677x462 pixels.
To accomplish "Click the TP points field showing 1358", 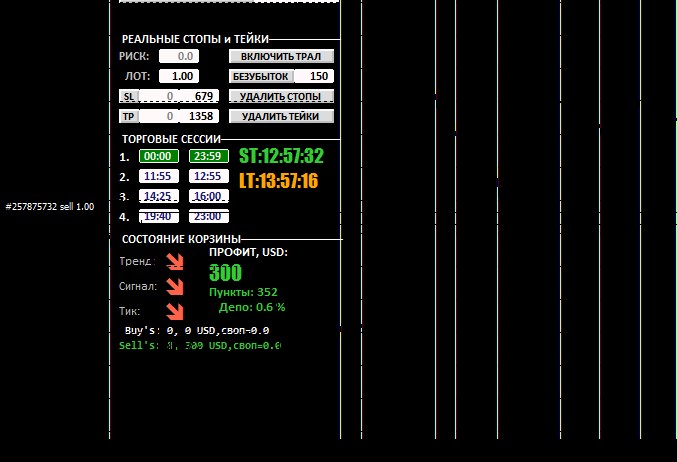I will [x=199, y=116].
